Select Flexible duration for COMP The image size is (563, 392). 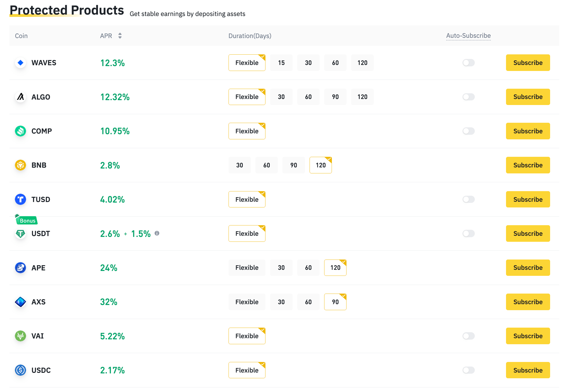(247, 131)
